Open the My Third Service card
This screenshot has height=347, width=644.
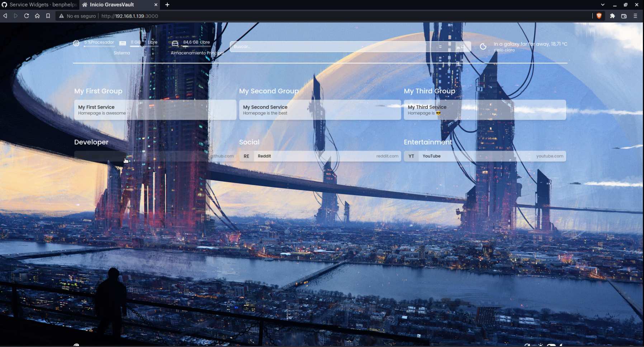485,110
